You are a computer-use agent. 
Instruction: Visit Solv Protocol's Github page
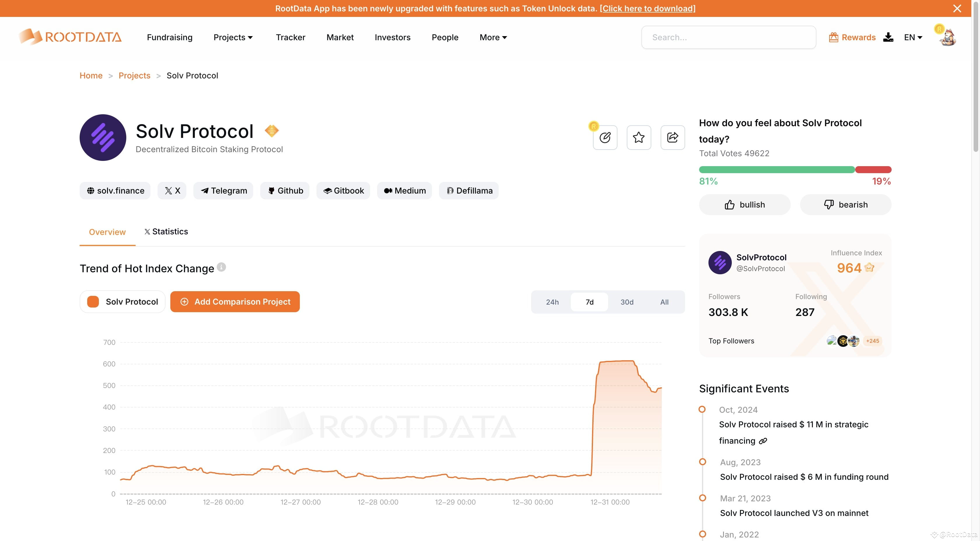click(x=285, y=190)
